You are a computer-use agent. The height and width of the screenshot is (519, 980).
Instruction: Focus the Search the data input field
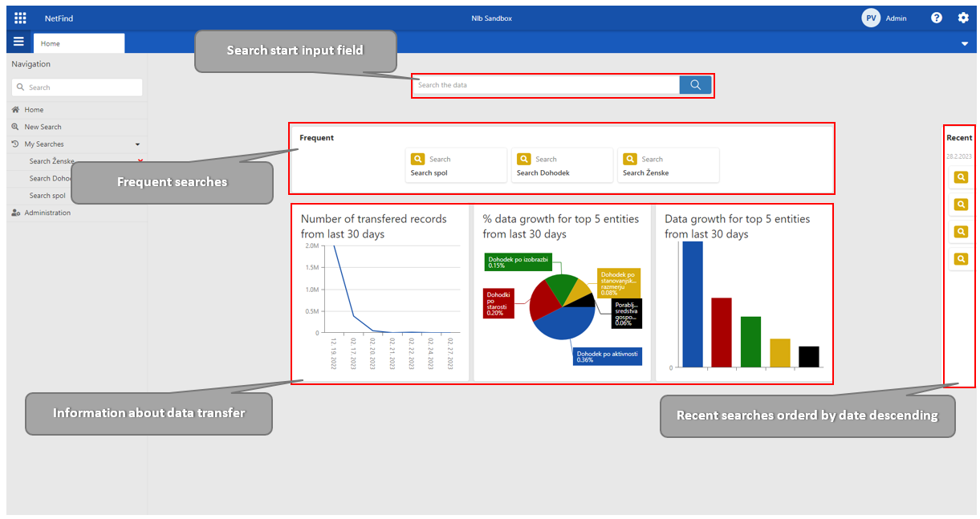546,85
